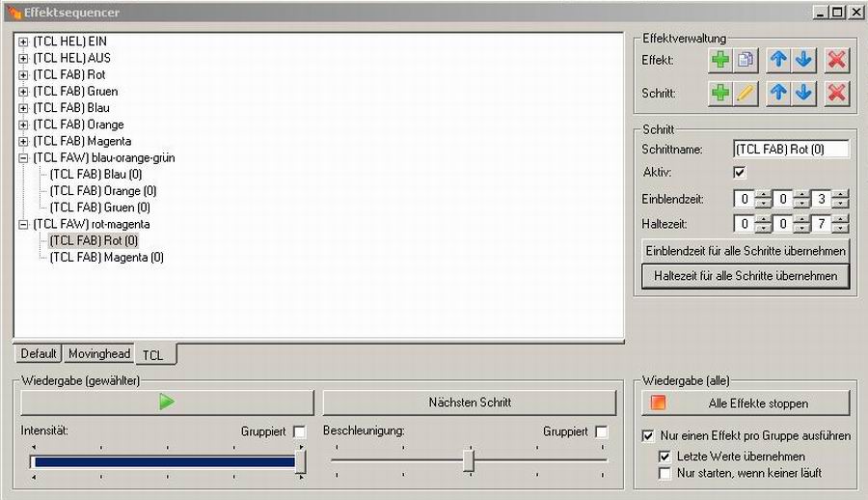Add a new step with green plus
The image size is (868, 500).
click(x=719, y=94)
